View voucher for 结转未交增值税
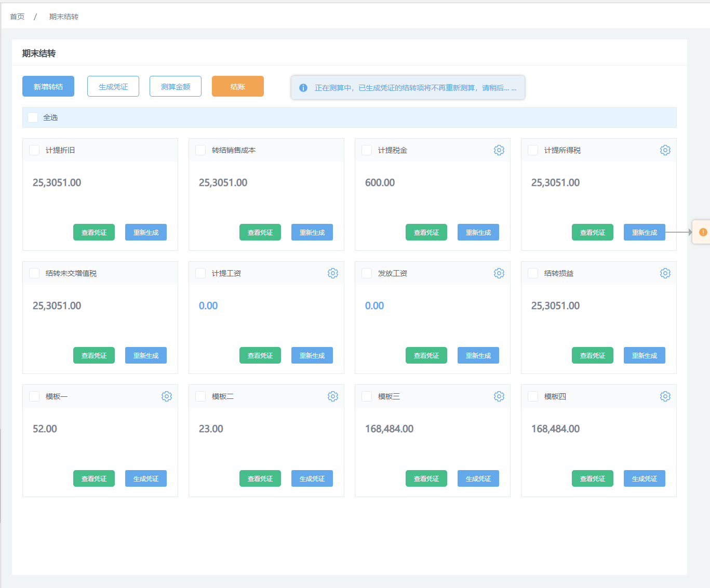Image resolution: width=710 pixels, height=588 pixels. (x=94, y=355)
